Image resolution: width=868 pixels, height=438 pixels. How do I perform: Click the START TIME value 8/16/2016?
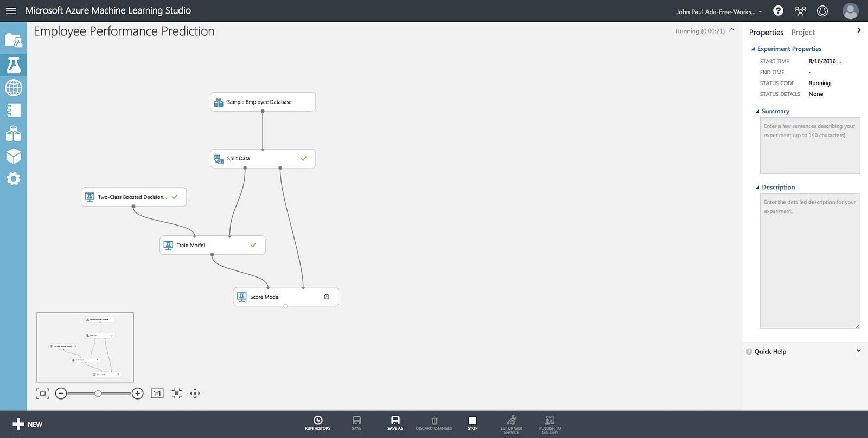pos(825,61)
